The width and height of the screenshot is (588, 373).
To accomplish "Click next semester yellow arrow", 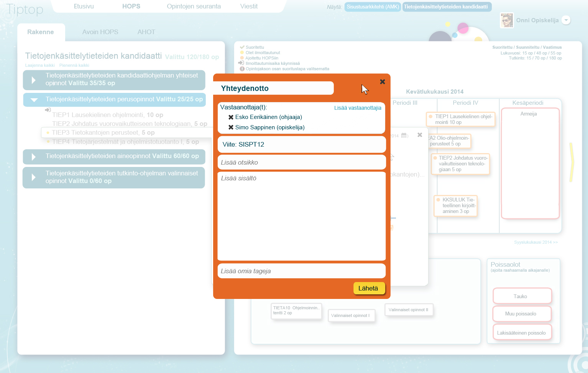I will tap(572, 162).
